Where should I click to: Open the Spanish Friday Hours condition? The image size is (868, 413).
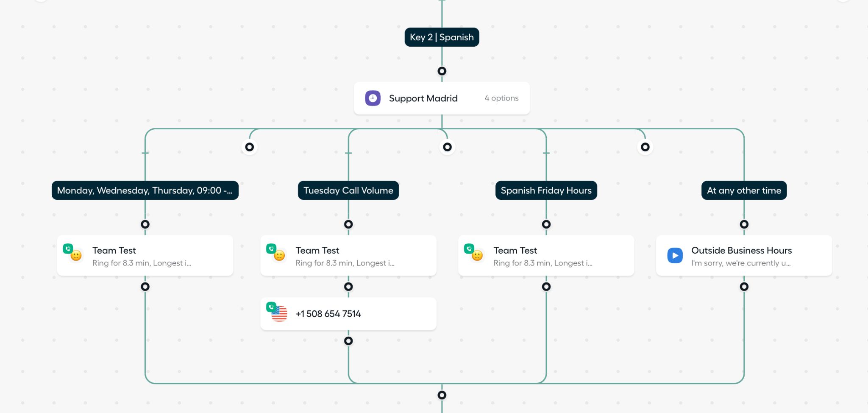pyautogui.click(x=546, y=190)
